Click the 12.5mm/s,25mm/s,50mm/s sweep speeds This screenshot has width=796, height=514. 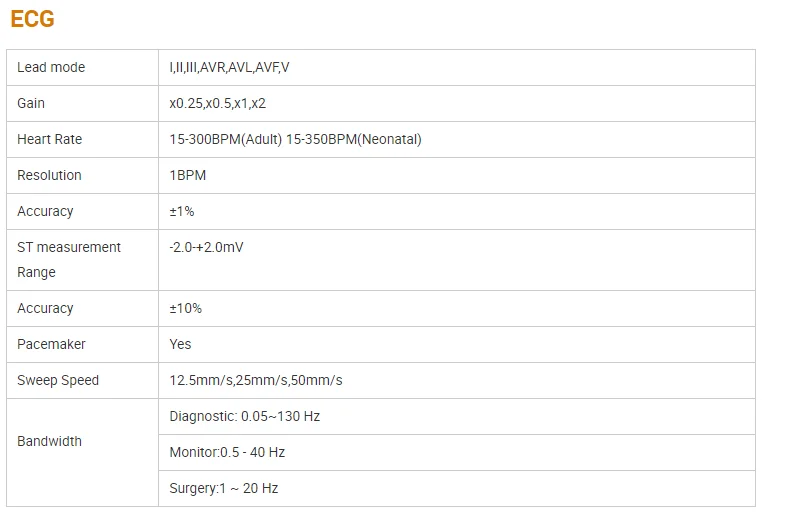pos(256,381)
